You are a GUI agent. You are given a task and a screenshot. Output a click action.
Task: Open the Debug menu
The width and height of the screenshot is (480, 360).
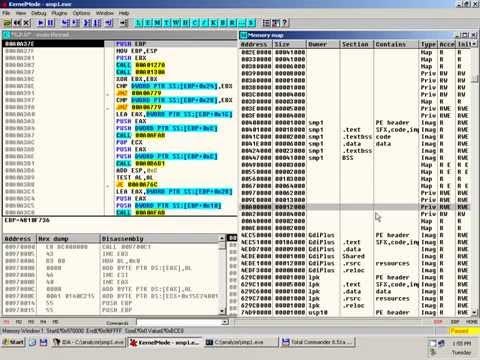(39, 13)
